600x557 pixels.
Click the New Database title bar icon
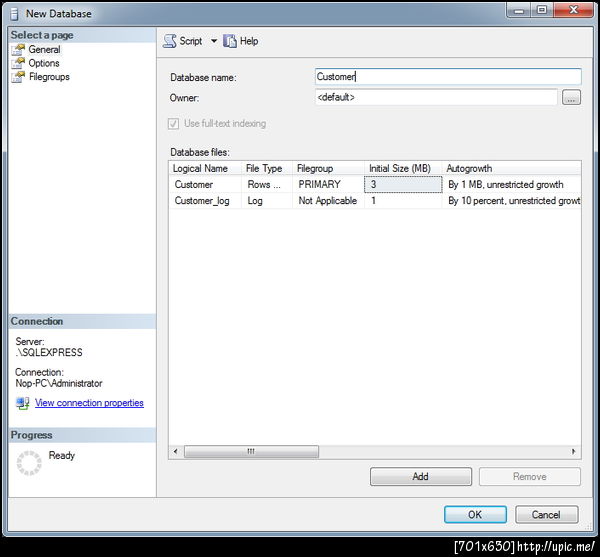[x=15, y=14]
